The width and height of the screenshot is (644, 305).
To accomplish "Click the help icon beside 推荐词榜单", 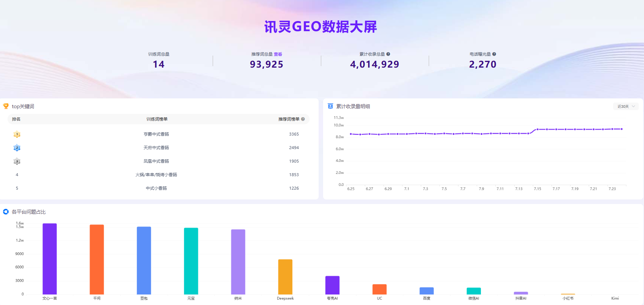I will (x=303, y=119).
